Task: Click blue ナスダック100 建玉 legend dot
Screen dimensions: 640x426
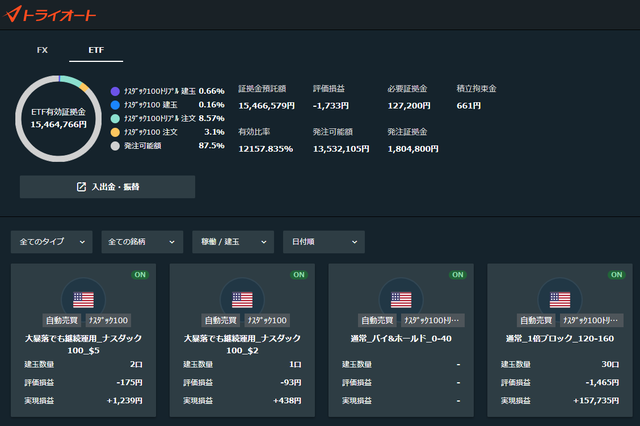Action: (x=115, y=105)
